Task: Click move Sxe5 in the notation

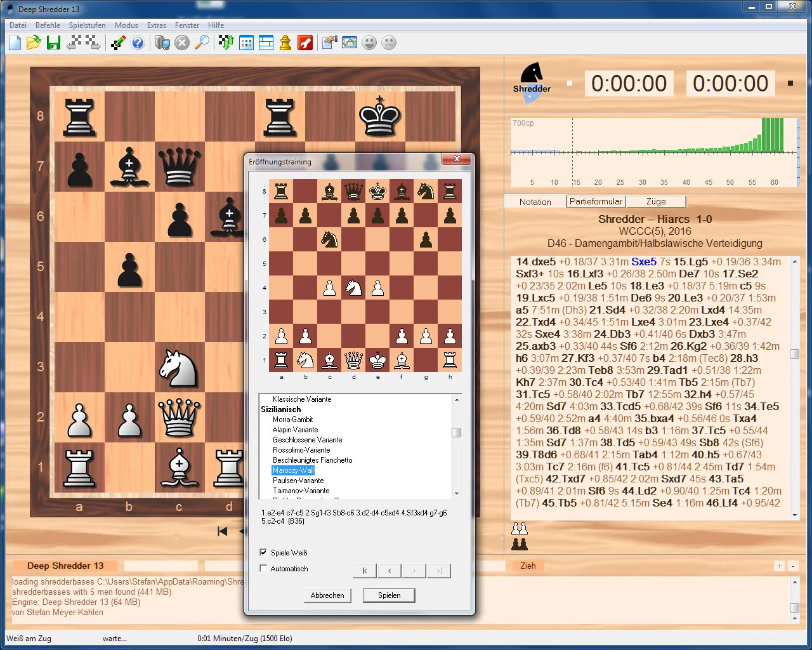Action: pos(644,262)
